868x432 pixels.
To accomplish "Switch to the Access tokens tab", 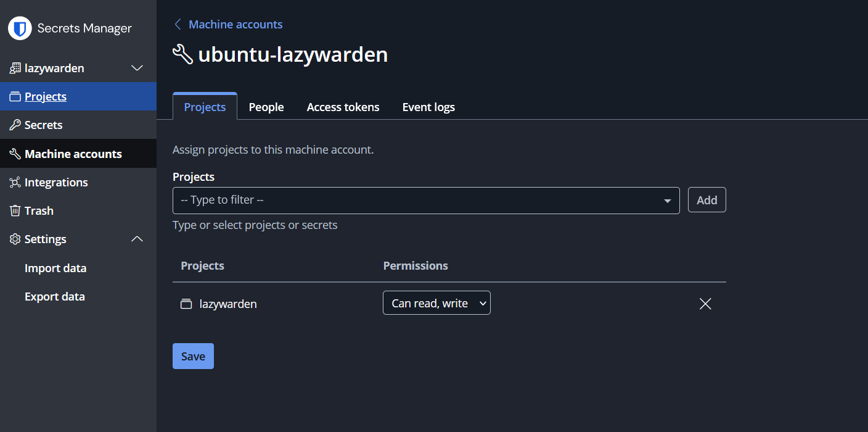I will (x=343, y=107).
